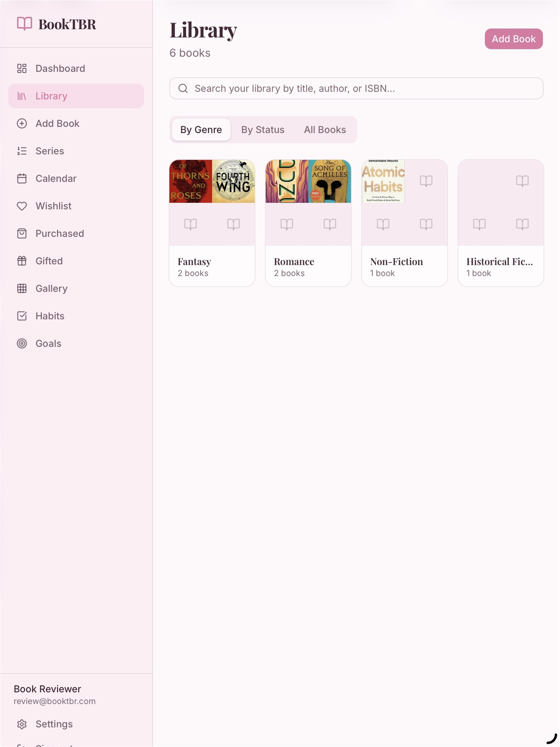This screenshot has width=560, height=747.
Task: Open Goals from the sidebar
Action: point(76,344)
